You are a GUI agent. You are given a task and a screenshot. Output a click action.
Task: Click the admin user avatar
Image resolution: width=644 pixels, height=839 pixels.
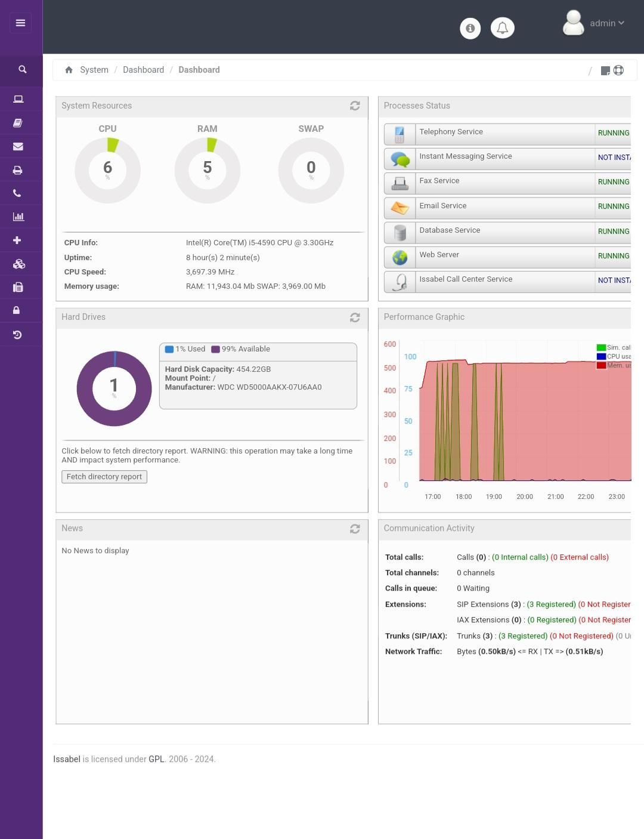click(x=574, y=23)
